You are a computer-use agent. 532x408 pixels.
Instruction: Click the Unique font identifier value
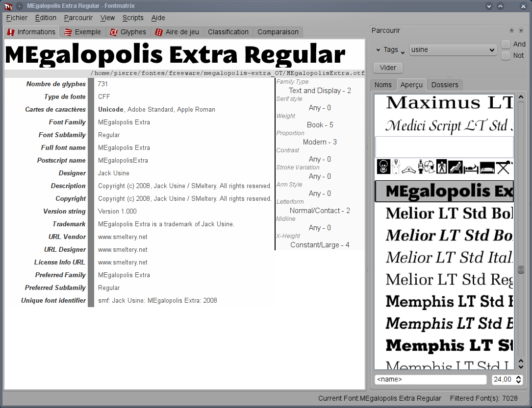click(x=157, y=301)
